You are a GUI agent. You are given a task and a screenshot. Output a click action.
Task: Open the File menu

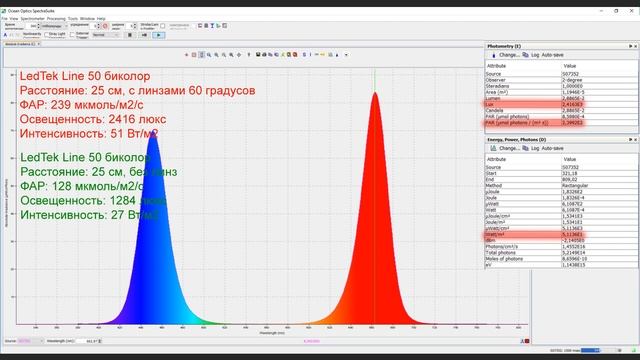click(x=4, y=19)
